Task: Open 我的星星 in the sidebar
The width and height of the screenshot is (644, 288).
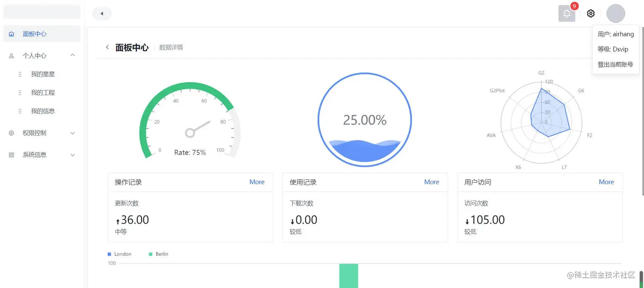Action: [x=43, y=74]
